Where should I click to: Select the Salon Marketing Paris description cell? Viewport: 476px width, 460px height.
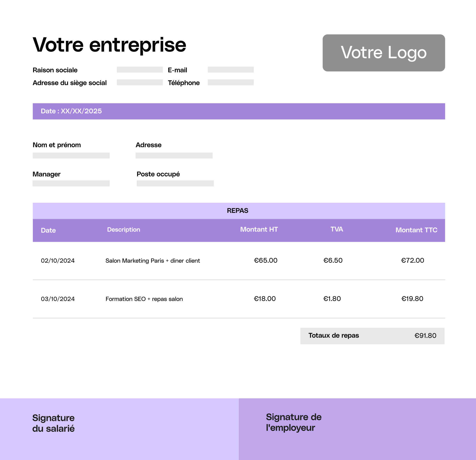click(x=152, y=261)
